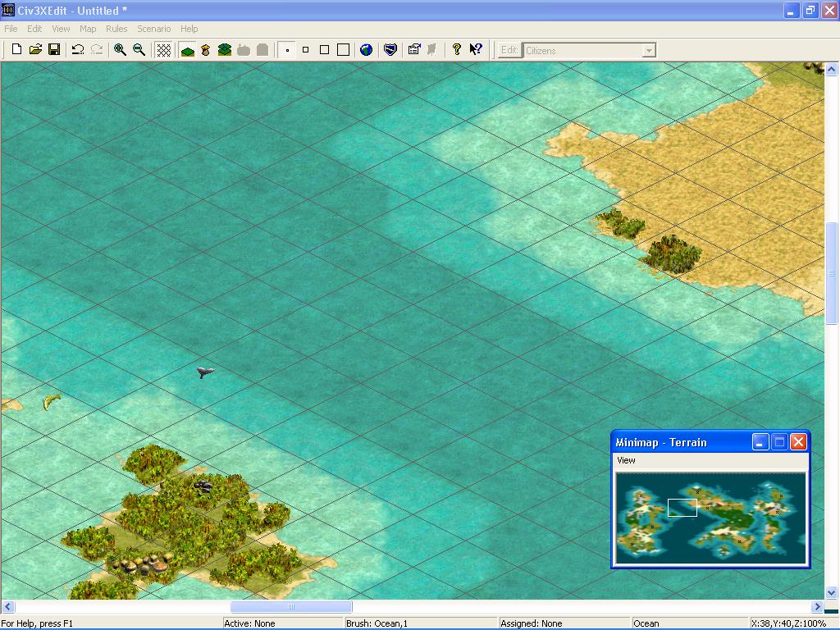
Task: Select the terrain brush tool icon
Action: pyautogui.click(x=188, y=50)
